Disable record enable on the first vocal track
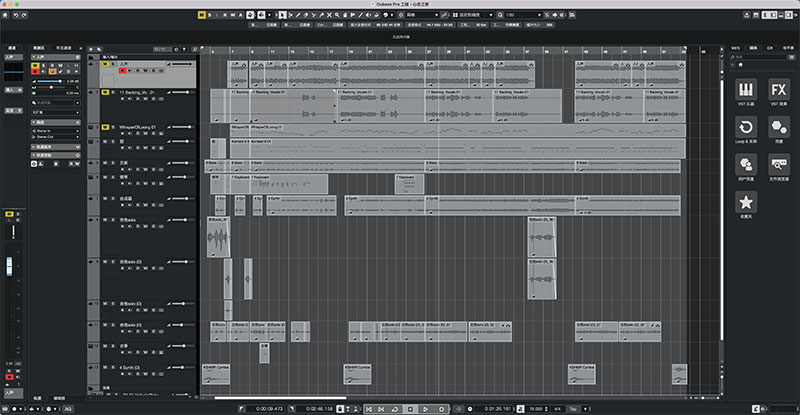800x415 pixels. click(122, 70)
